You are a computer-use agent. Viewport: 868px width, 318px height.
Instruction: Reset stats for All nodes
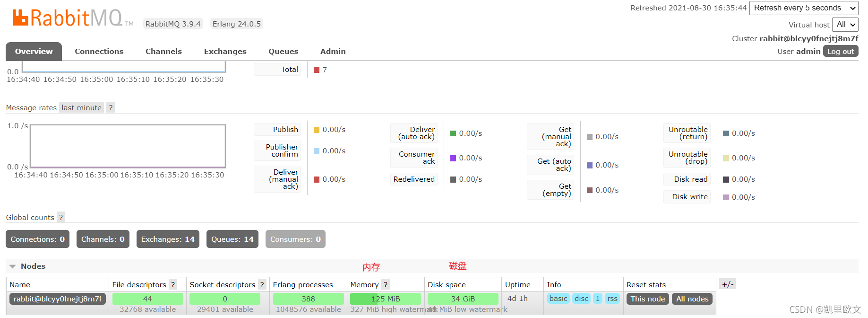[x=692, y=299]
